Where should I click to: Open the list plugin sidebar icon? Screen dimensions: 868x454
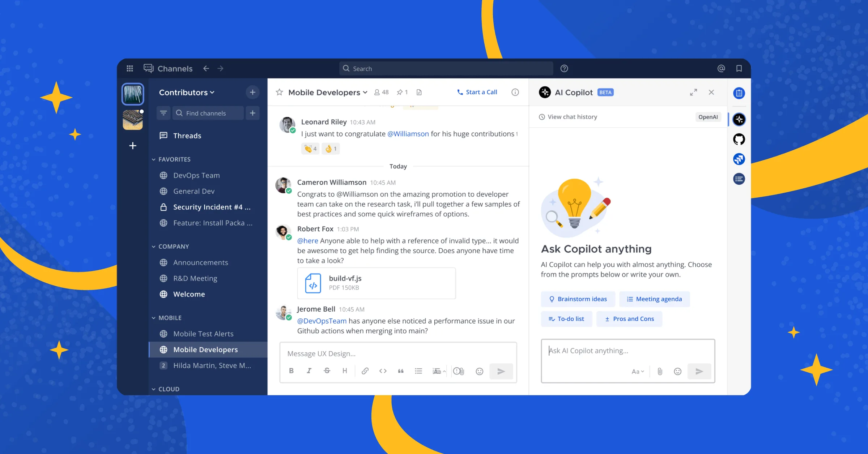pyautogui.click(x=739, y=179)
